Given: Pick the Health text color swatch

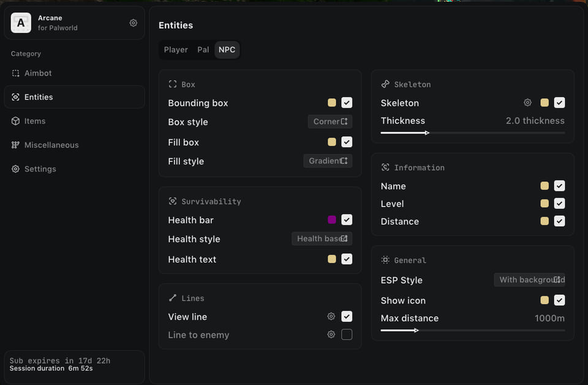Looking at the screenshot, I should coord(332,259).
